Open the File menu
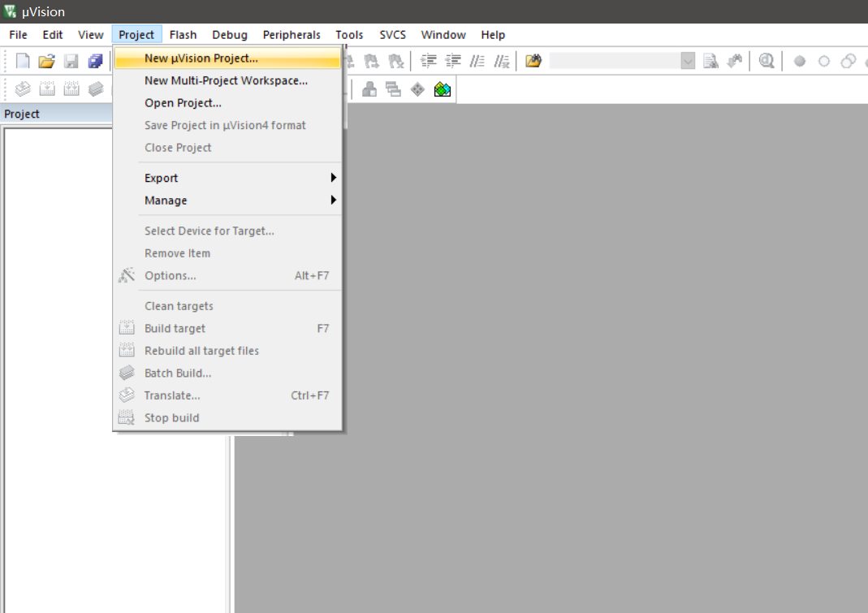Image resolution: width=868 pixels, height=613 pixels. (18, 35)
